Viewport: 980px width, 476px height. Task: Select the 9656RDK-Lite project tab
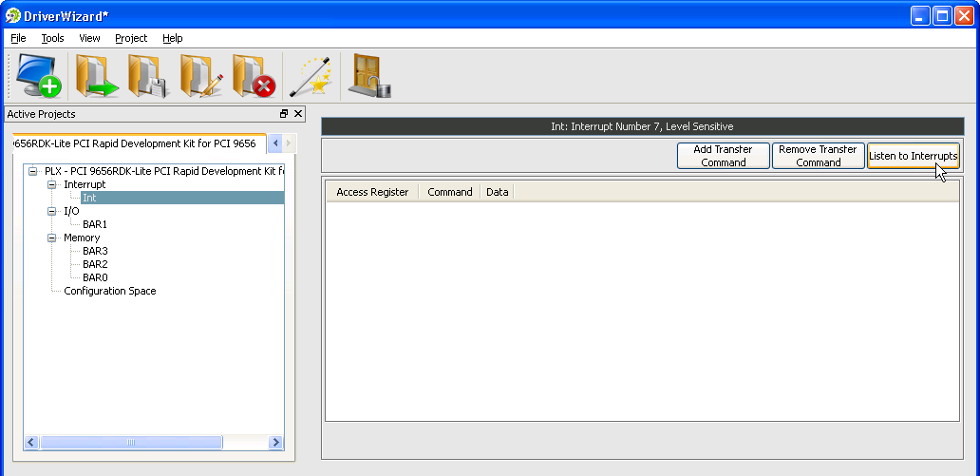[x=139, y=143]
